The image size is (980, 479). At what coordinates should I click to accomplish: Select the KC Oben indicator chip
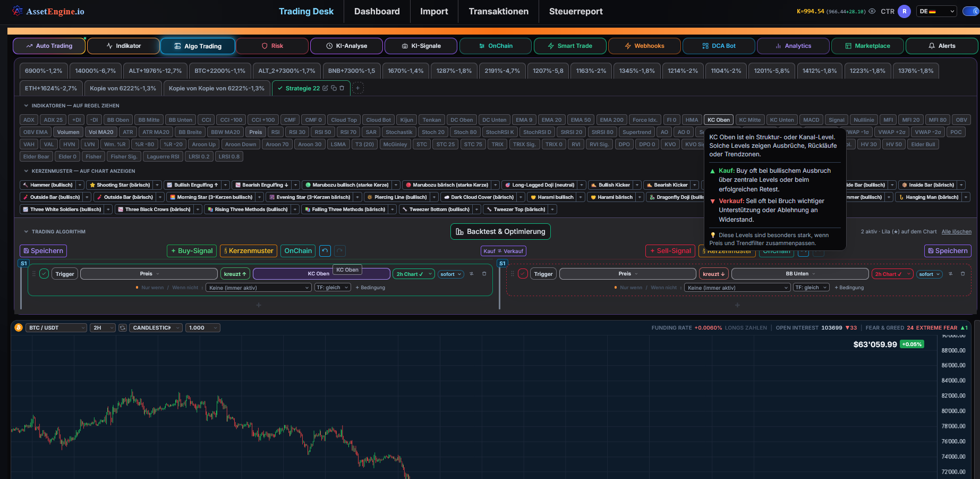tap(719, 120)
